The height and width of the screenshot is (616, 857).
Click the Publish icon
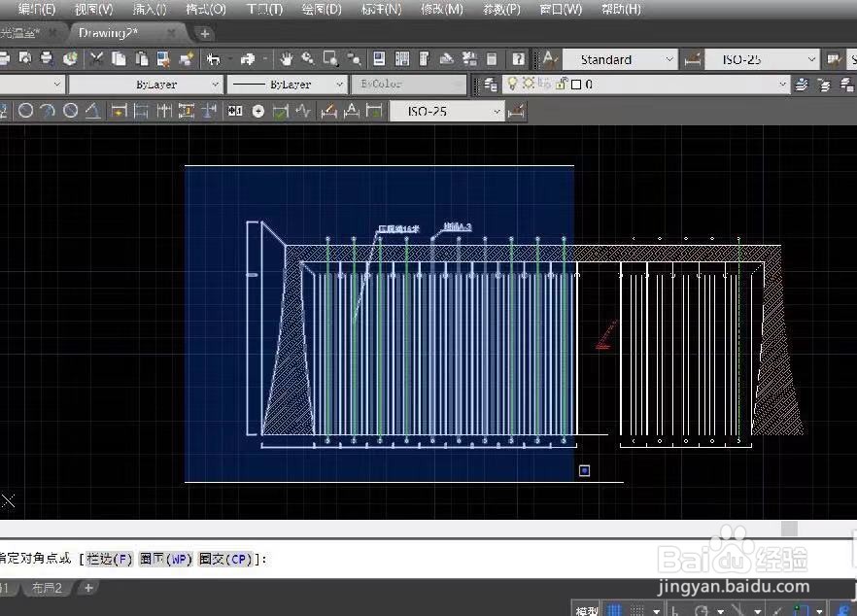point(47,58)
